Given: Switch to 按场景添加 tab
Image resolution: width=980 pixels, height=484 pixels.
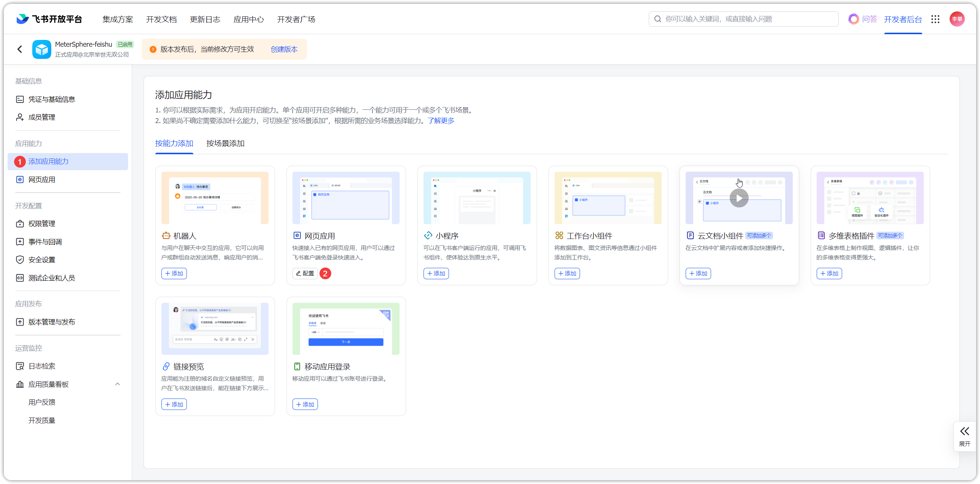Looking at the screenshot, I should [225, 144].
